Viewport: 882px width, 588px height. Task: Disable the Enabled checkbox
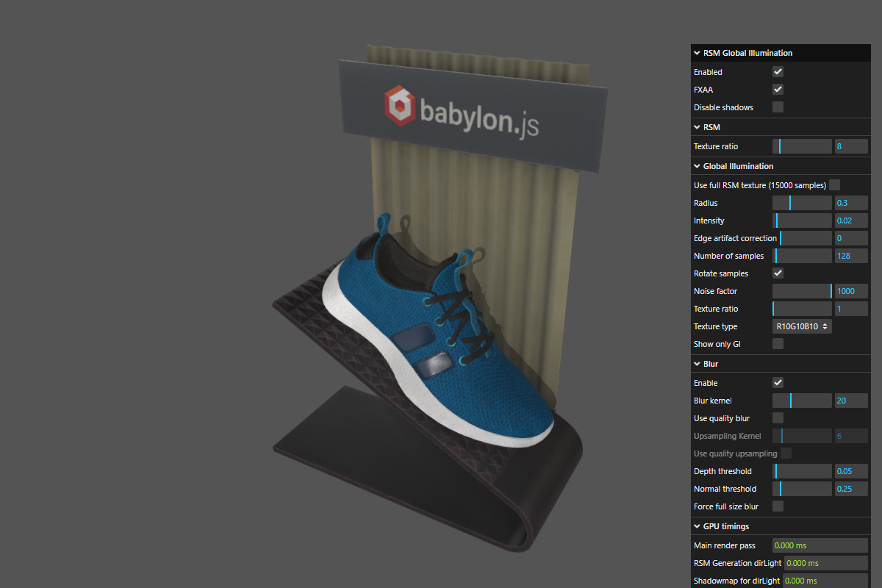[x=778, y=71]
